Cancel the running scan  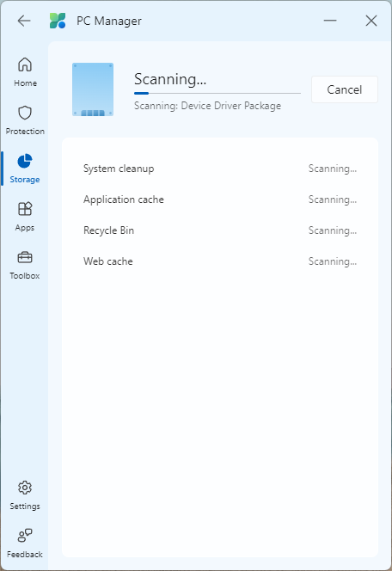click(345, 89)
